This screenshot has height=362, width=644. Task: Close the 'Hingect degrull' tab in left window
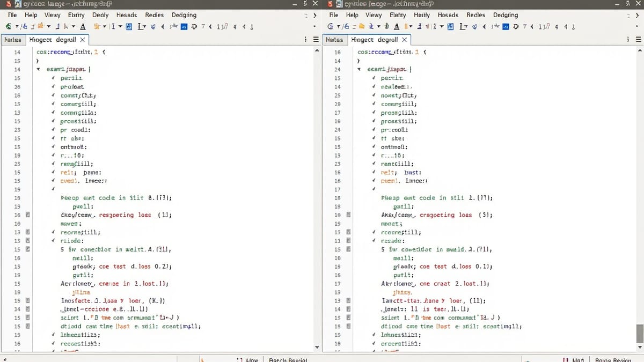82,40
